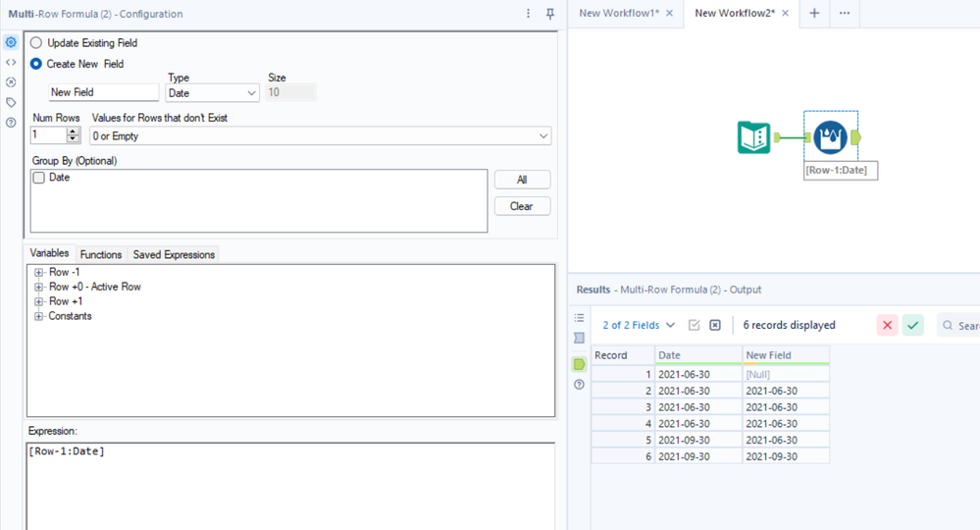The height and width of the screenshot is (530, 980).
Task: Open the Help question icon in config sidebar
Action: [11, 123]
